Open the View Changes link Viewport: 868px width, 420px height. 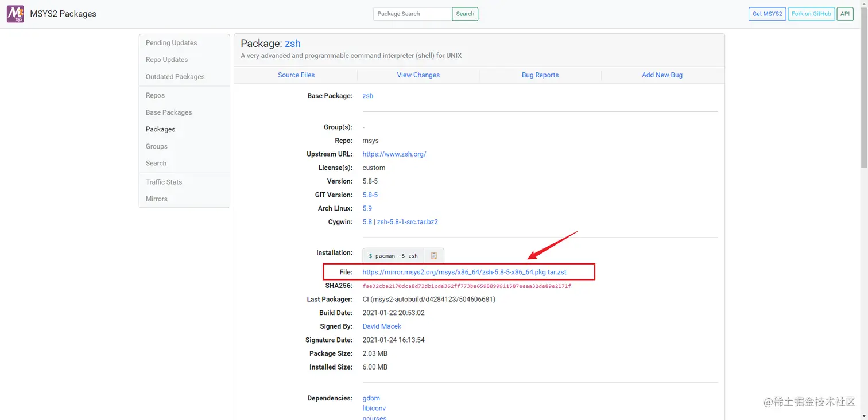coord(418,75)
